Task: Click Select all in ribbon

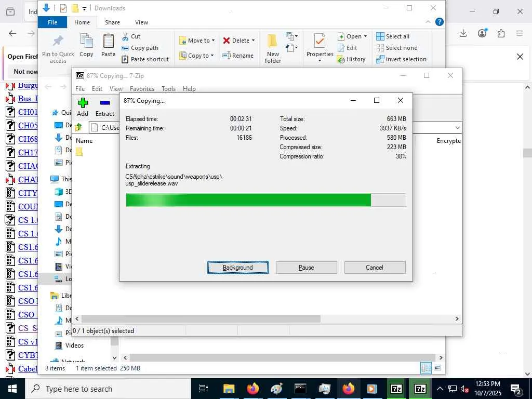Action: 393,36
